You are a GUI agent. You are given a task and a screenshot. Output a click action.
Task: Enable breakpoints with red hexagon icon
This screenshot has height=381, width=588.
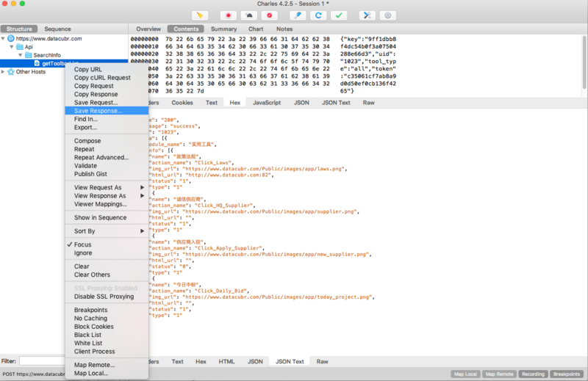coord(269,15)
